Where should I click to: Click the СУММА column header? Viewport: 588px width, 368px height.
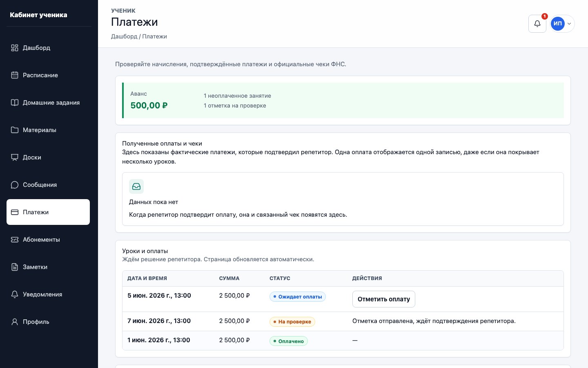tap(229, 278)
